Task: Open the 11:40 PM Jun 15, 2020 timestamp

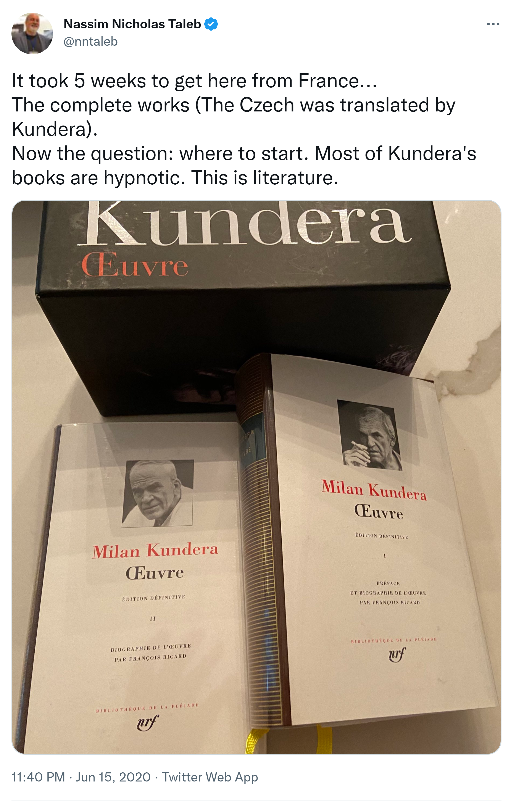Action: (x=81, y=777)
